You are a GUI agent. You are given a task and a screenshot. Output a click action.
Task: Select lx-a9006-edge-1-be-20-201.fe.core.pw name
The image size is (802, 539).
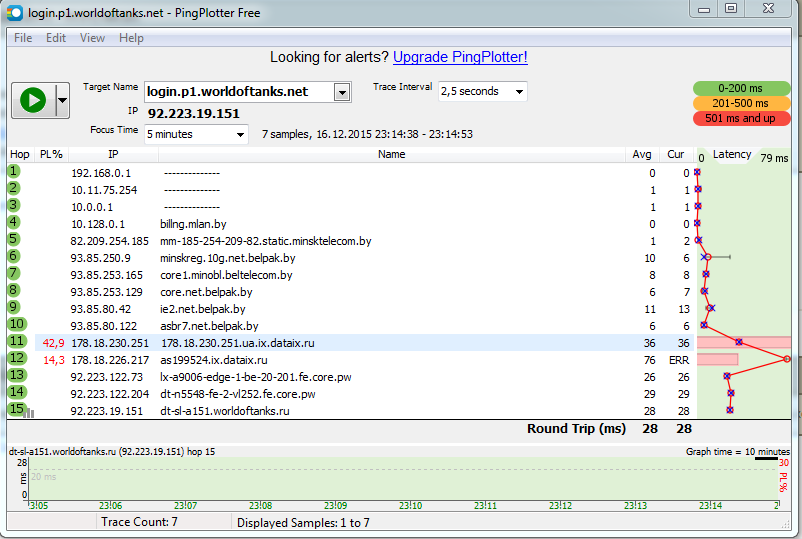tap(256, 377)
